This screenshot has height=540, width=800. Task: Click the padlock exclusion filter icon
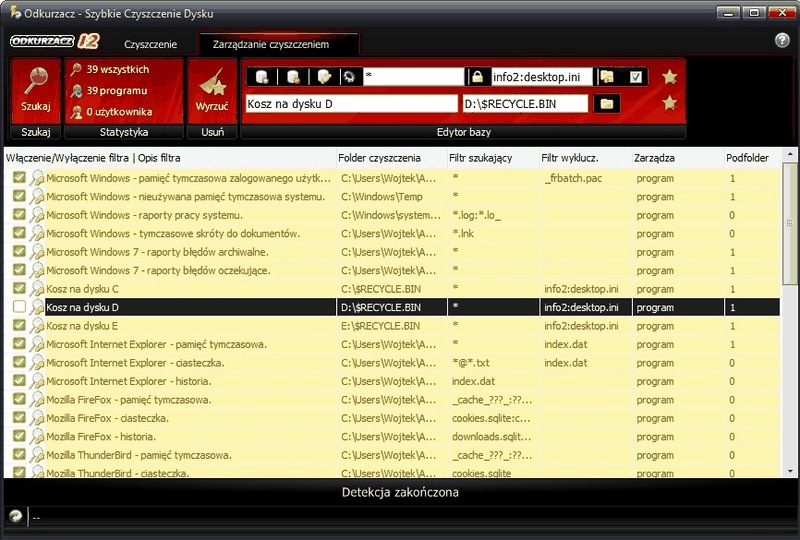pos(478,77)
